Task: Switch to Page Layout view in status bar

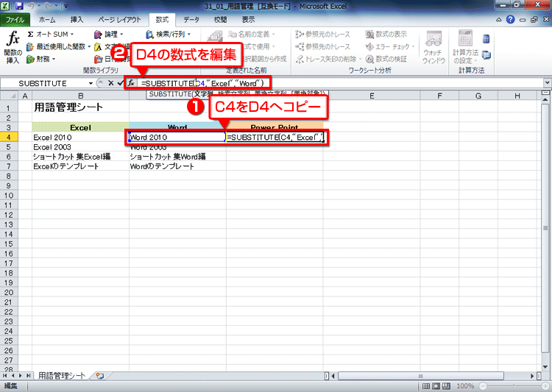Action: [x=436, y=386]
